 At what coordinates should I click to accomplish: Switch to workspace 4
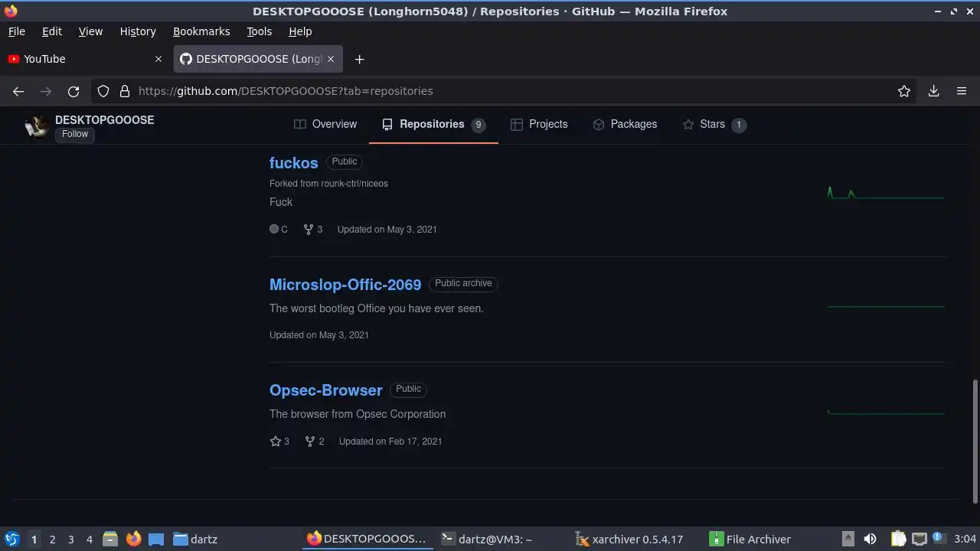click(x=90, y=540)
